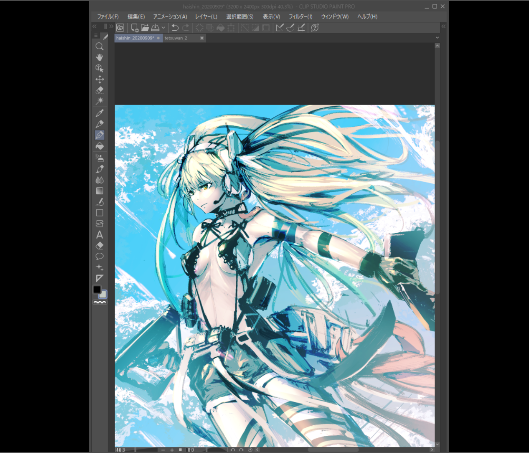Image resolution: width=529 pixels, height=453 pixels.
Task: Click the Undo arrow
Action: pyautogui.click(x=175, y=28)
